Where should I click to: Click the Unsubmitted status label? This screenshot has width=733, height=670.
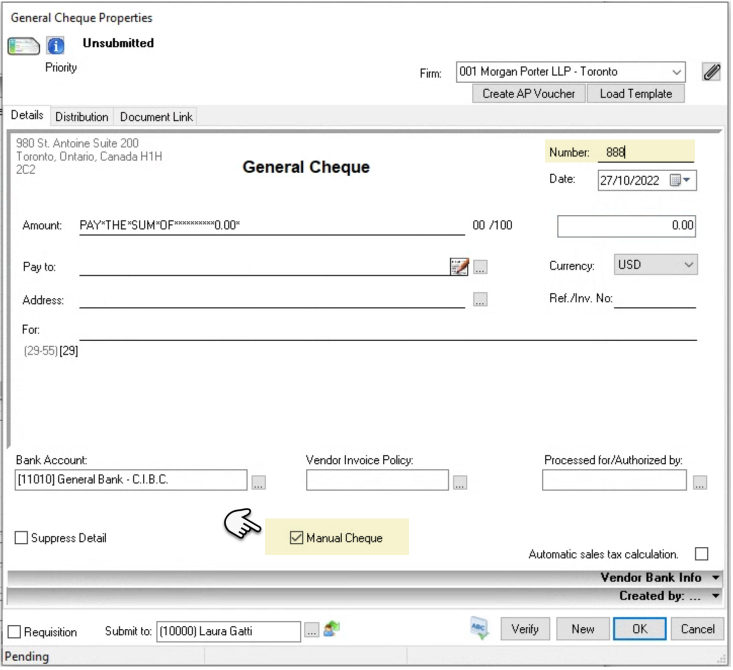(118, 43)
